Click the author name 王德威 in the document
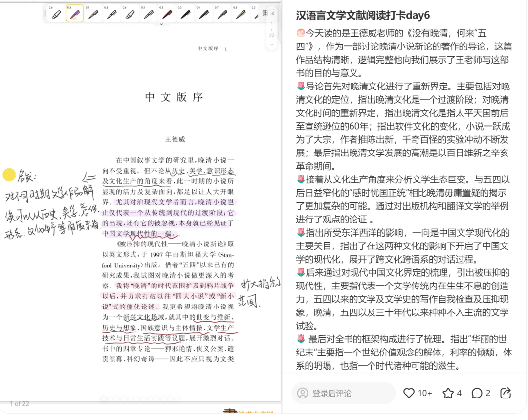528x420 pixels. [175, 139]
